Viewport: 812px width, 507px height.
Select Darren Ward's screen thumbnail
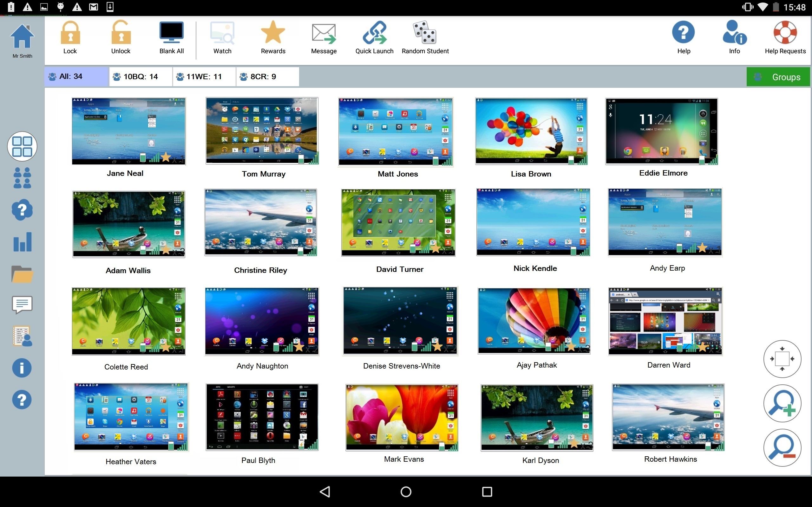[x=665, y=321]
